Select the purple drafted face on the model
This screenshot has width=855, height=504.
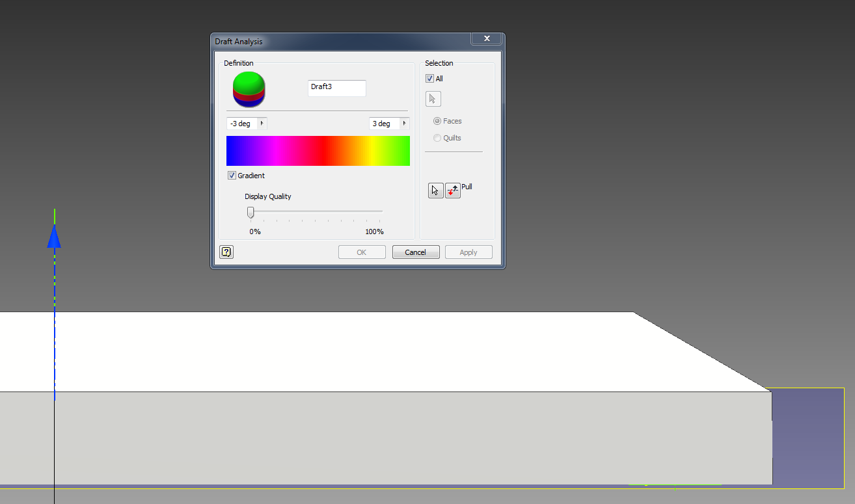click(810, 436)
